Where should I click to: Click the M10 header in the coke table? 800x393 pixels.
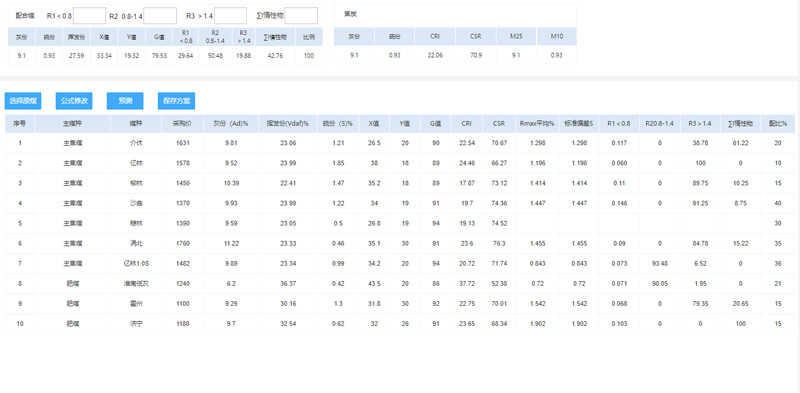coord(557,37)
